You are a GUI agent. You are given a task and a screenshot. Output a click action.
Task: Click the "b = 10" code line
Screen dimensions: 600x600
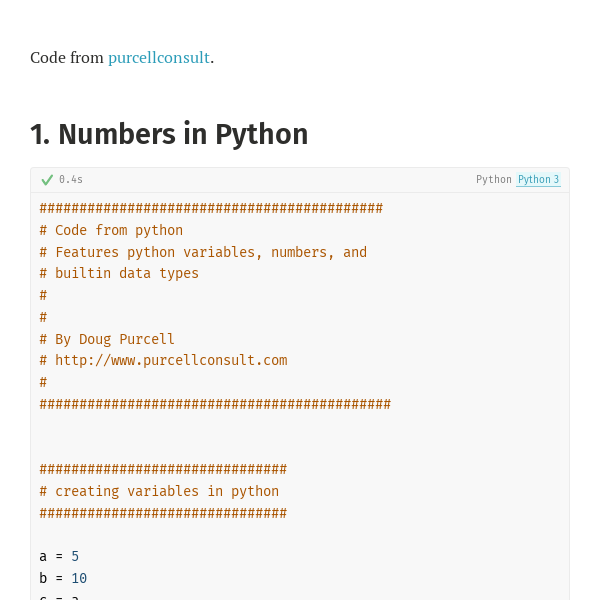[x=63, y=578]
